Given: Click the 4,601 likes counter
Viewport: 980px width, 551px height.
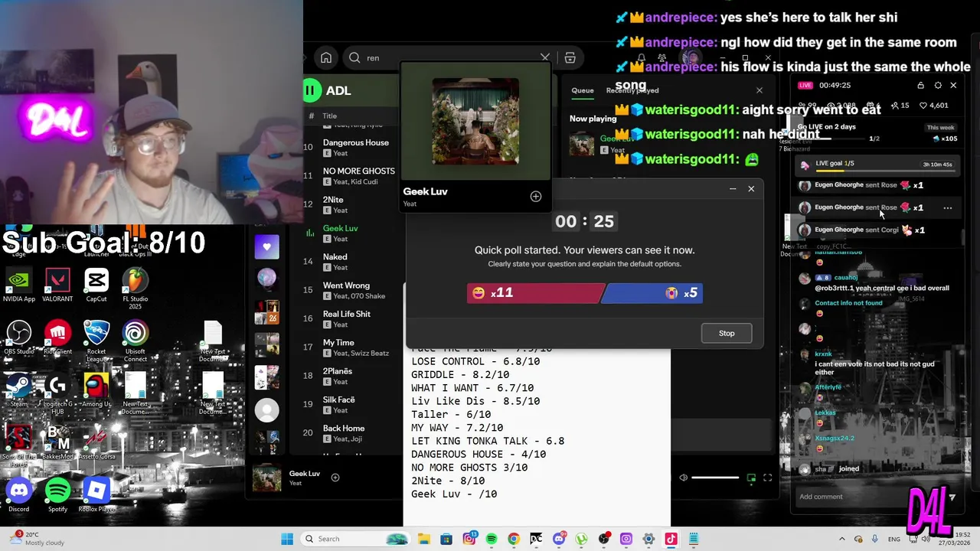Looking at the screenshot, I should tap(934, 106).
